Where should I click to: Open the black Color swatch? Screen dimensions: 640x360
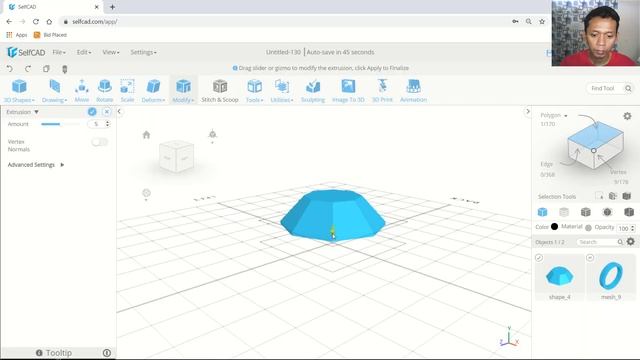coord(554,227)
